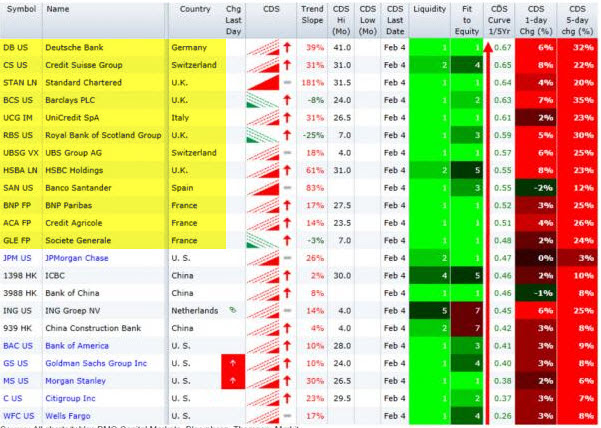Click ING Groep green link icon
Viewport: 601px width, 428px height.
pyautogui.click(x=233, y=310)
